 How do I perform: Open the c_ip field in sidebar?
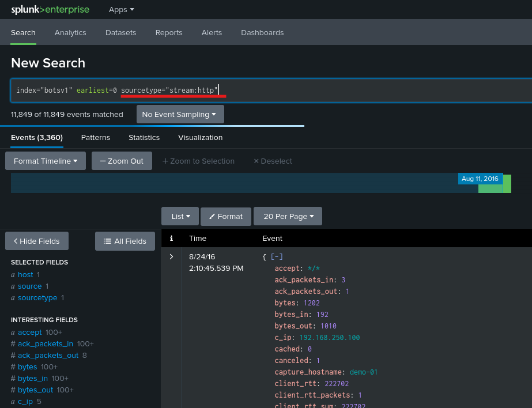pyautogui.click(x=25, y=402)
